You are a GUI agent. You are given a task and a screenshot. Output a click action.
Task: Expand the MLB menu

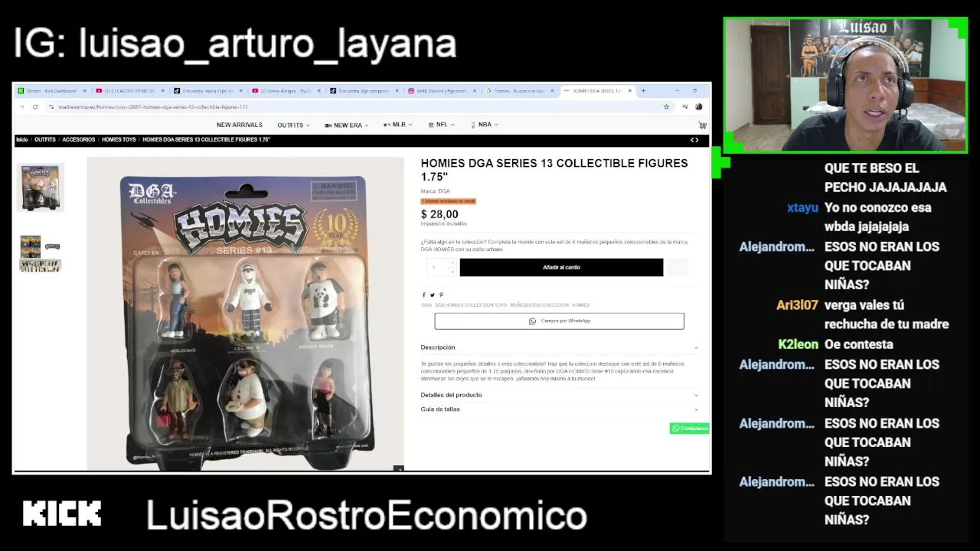(398, 124)
